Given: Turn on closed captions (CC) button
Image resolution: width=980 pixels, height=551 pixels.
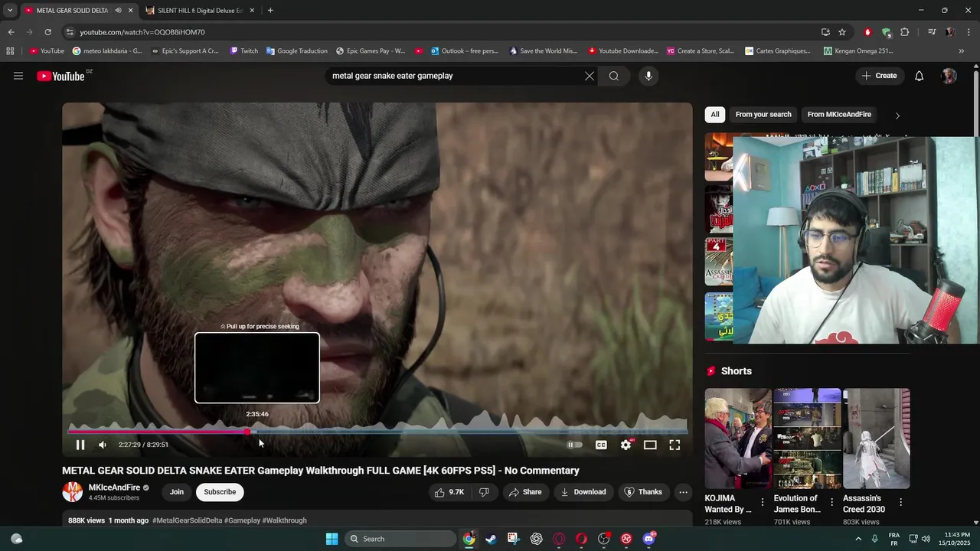Looking at the screenshot, I should pos(601,445).
